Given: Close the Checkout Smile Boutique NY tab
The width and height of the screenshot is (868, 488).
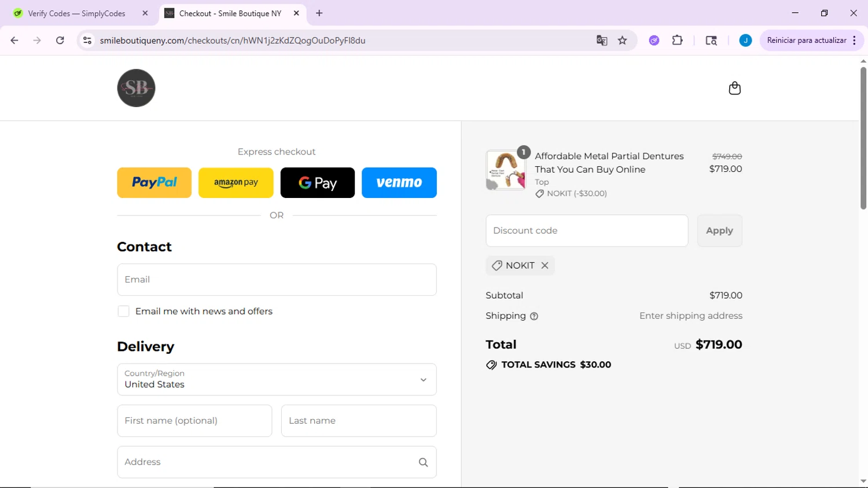Looking at the screenshot, I should pyautogui.click(x=296, y=13).
